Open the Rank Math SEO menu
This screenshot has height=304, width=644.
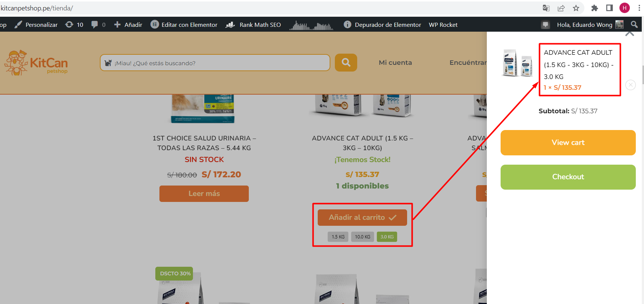tap(253, 25)
